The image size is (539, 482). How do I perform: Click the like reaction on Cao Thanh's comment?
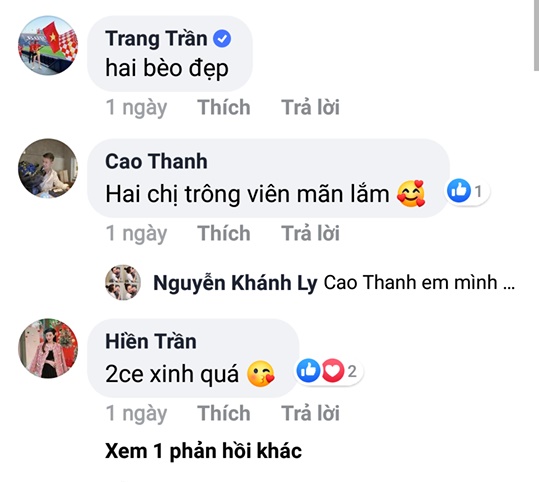[x=459, y=191]
